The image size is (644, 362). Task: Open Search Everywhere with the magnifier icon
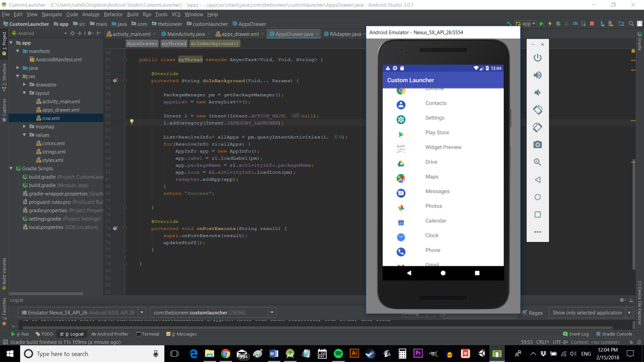tap(631, 24)
